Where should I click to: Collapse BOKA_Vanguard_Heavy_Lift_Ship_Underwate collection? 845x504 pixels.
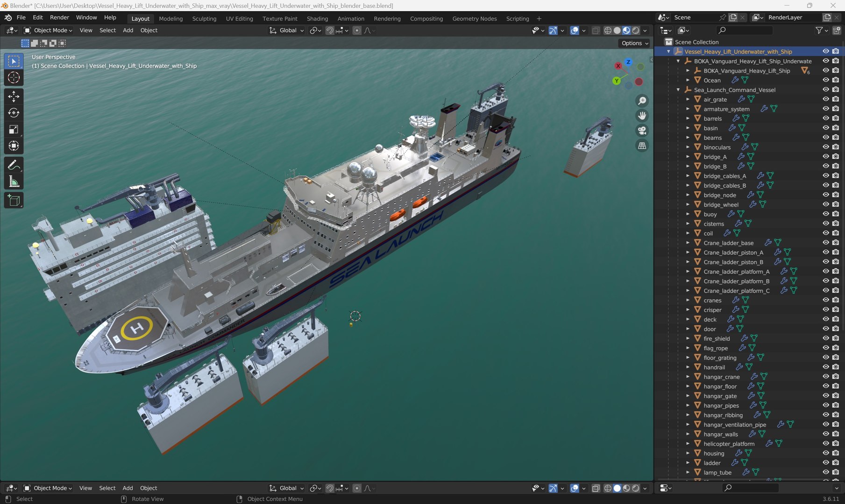click(678, 61)
